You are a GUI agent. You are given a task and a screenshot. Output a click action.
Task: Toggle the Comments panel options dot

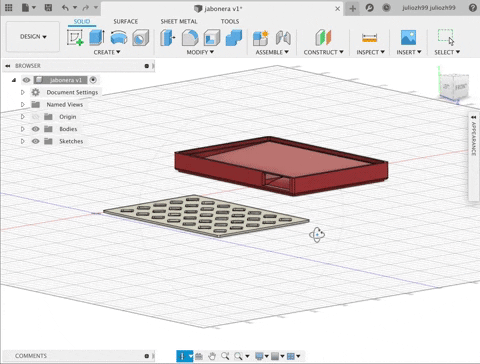pyautogui.click(x=147, y=356)
